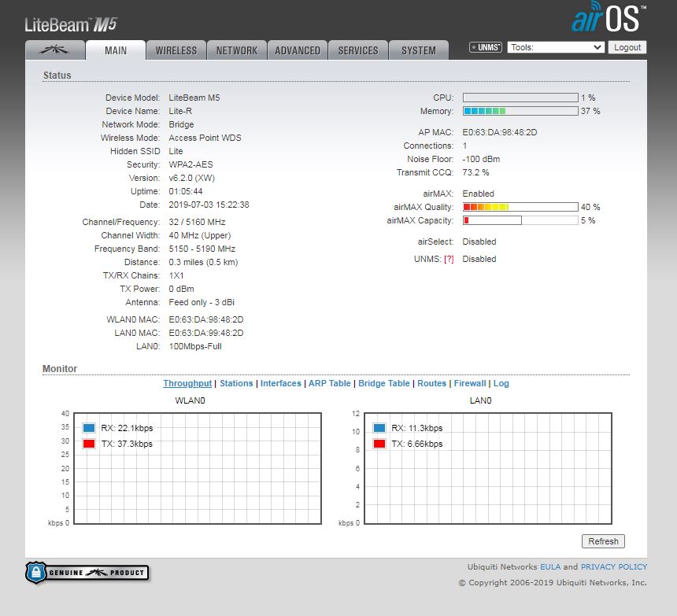The image size is (677, 616).
Task: Click the Monitor section heading
Action: pos(60,368)
